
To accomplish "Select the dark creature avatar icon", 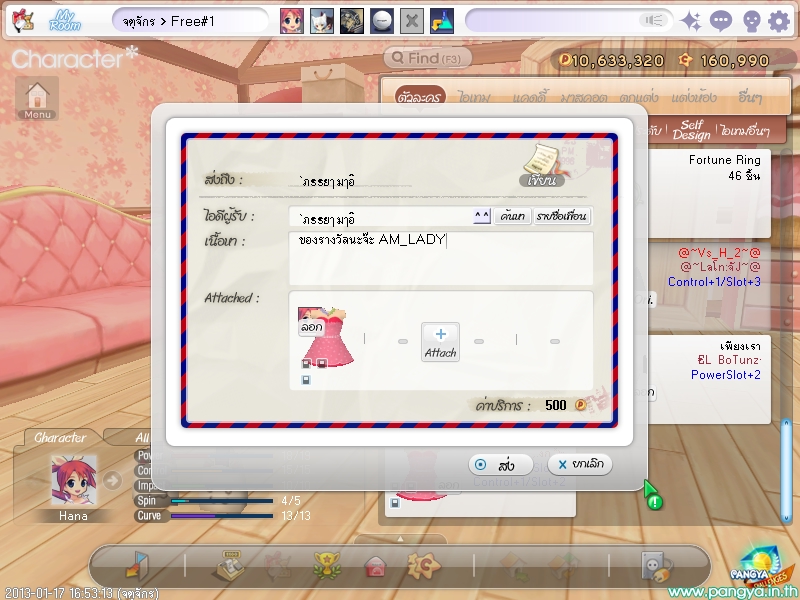I will 352,21.
